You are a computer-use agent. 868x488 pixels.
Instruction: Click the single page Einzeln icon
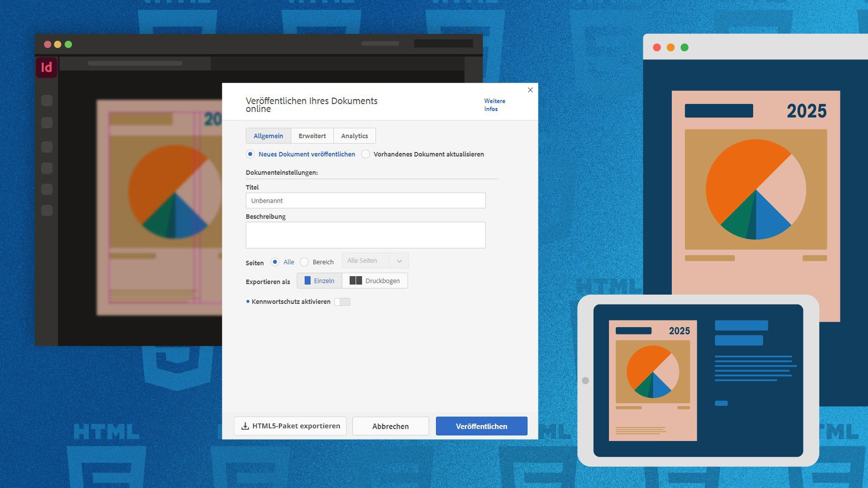(307, 281)
